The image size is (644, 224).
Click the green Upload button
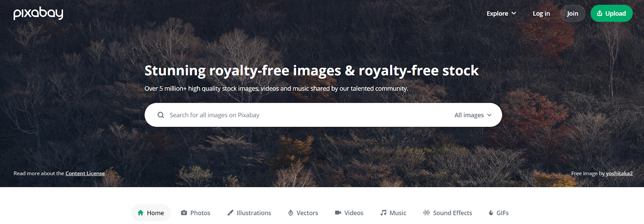pos(611,13)
